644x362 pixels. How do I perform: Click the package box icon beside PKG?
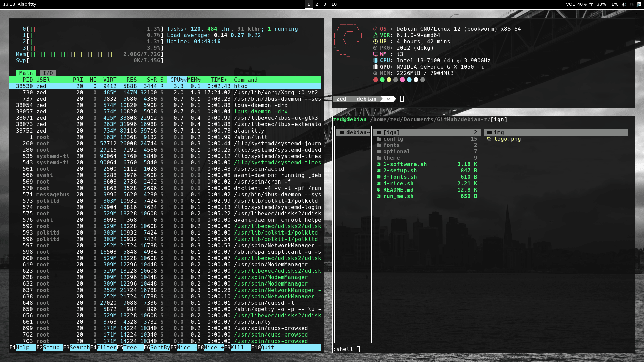click(375, 48)
